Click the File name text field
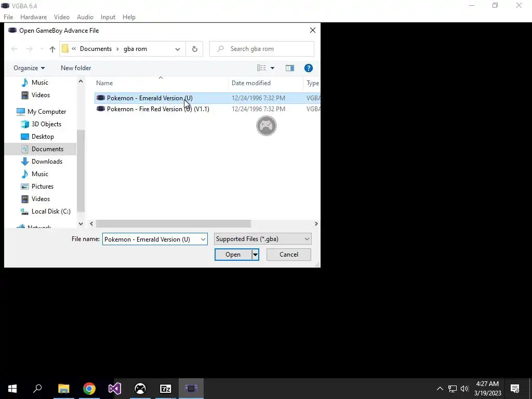Viewport: 532px width, 399px height. click(x=151, y=239)
